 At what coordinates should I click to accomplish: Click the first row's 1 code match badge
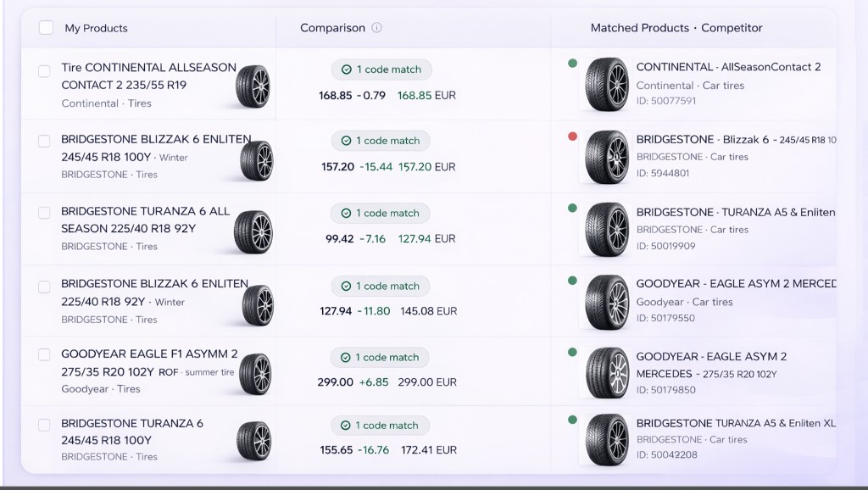click(x=381, y=70)
